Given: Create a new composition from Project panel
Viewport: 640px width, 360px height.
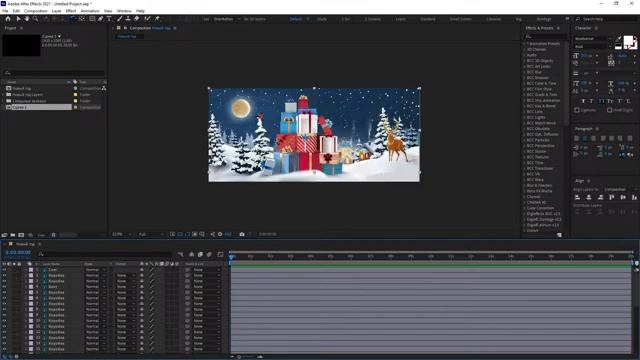Looking at the screenshot, I should tap(21, 235).
